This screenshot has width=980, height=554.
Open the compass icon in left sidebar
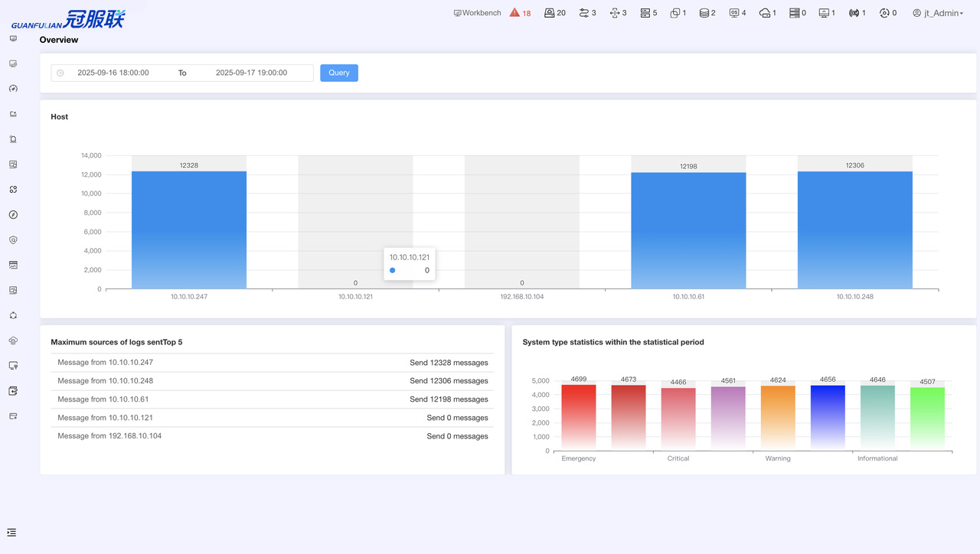coord(13,215)
